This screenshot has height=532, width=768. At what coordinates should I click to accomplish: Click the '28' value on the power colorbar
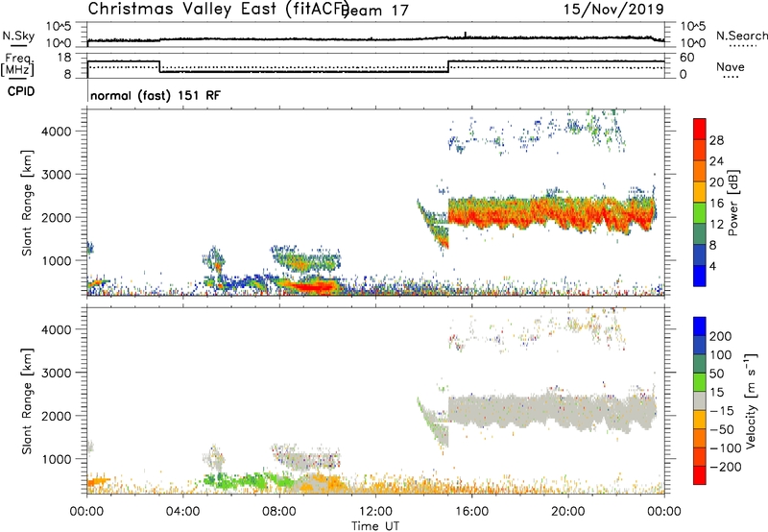point(716,140)
